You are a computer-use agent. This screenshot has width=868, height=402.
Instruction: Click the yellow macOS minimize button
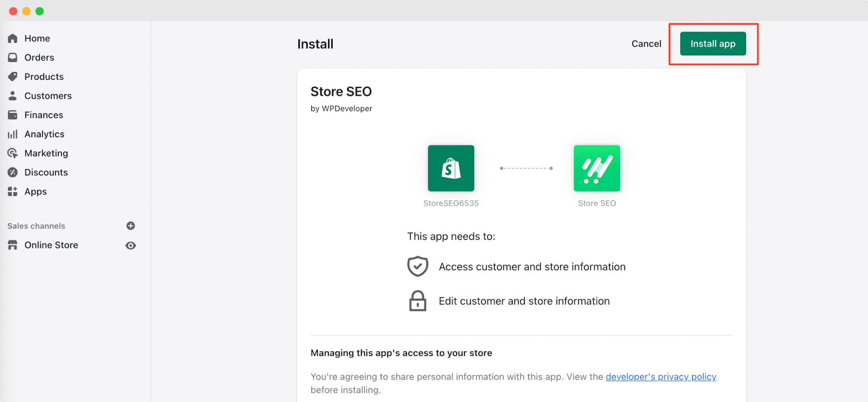tap(26, 11)
